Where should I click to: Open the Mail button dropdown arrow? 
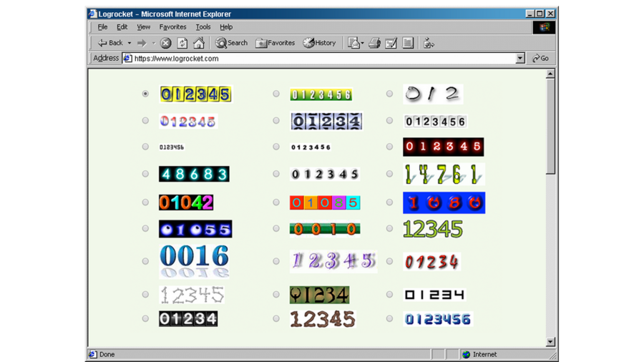tap(363, 43)
